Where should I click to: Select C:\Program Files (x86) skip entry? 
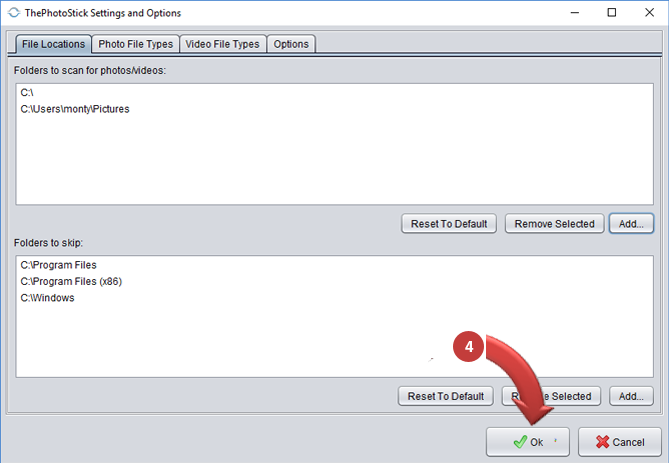pos(334,282)
